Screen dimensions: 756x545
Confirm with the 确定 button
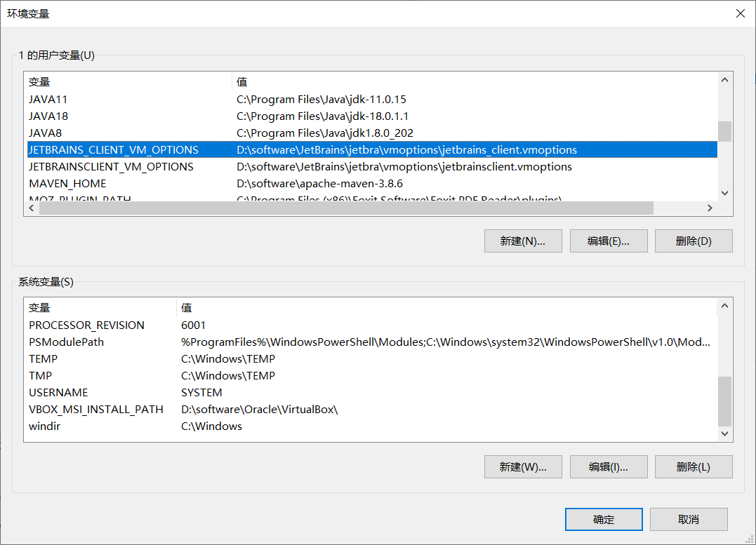[604, 520]
